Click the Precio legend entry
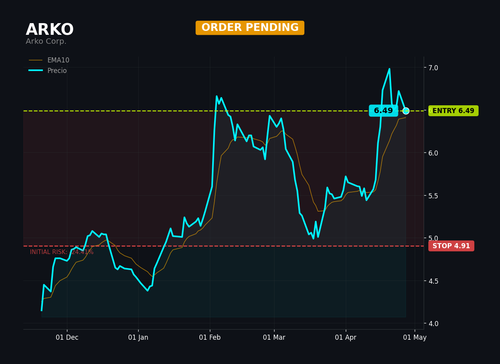 click(48, 71)
